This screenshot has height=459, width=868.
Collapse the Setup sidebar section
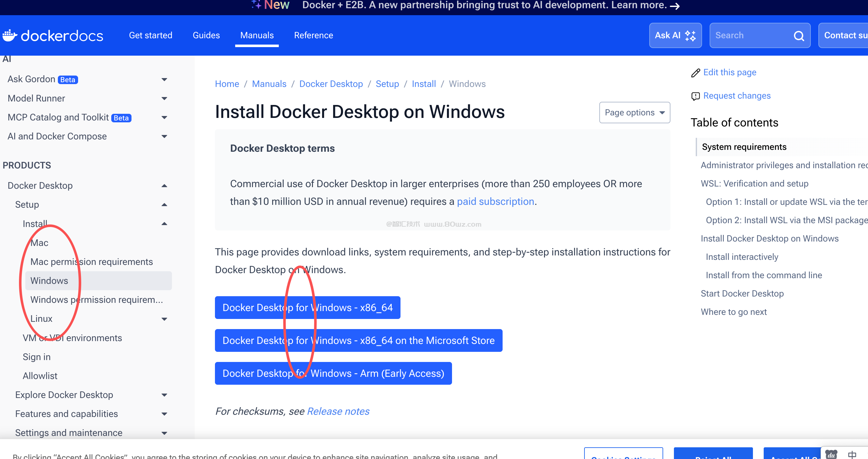tap(164, 205)
